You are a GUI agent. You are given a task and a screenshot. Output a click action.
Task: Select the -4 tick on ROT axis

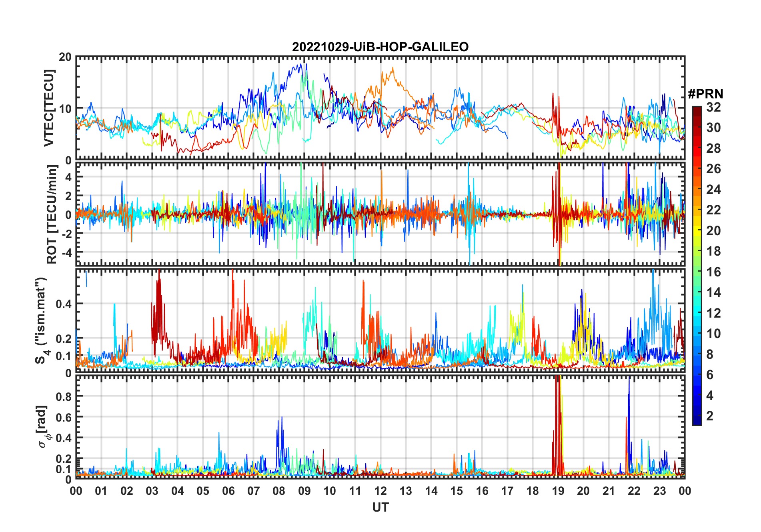click(67, 252)
